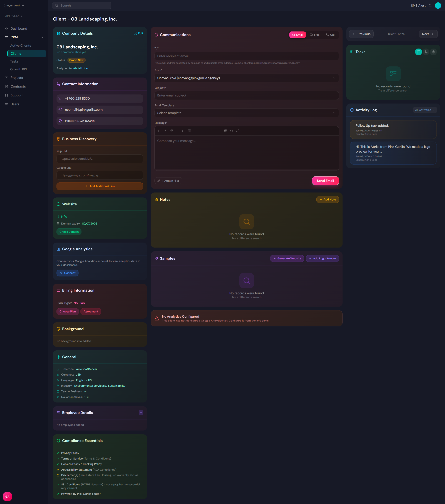Toggle code view in the message editor
The width and height of the screenshot is (445, 504).
231,131
